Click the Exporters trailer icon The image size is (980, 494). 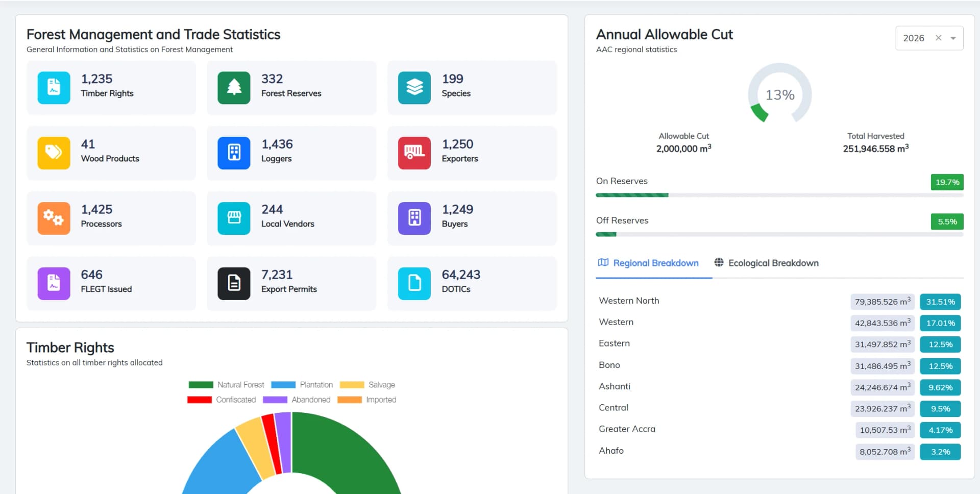[x=414, y=153]
